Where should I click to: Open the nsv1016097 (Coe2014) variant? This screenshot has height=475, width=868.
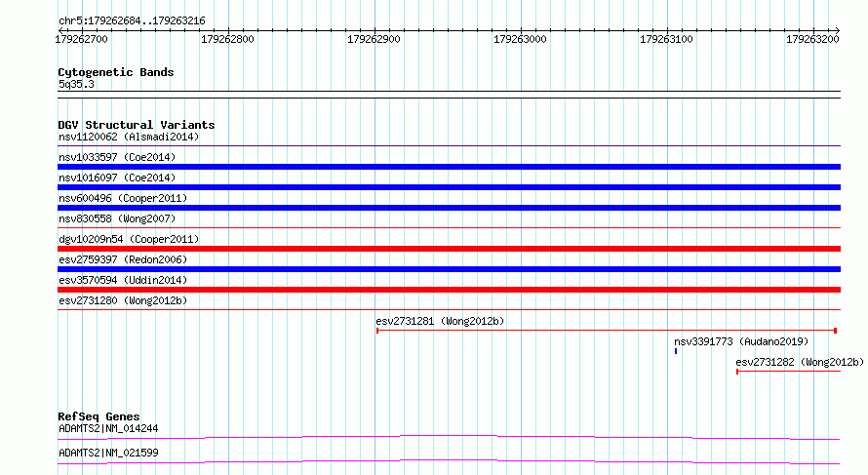click(x=117, y=178)
